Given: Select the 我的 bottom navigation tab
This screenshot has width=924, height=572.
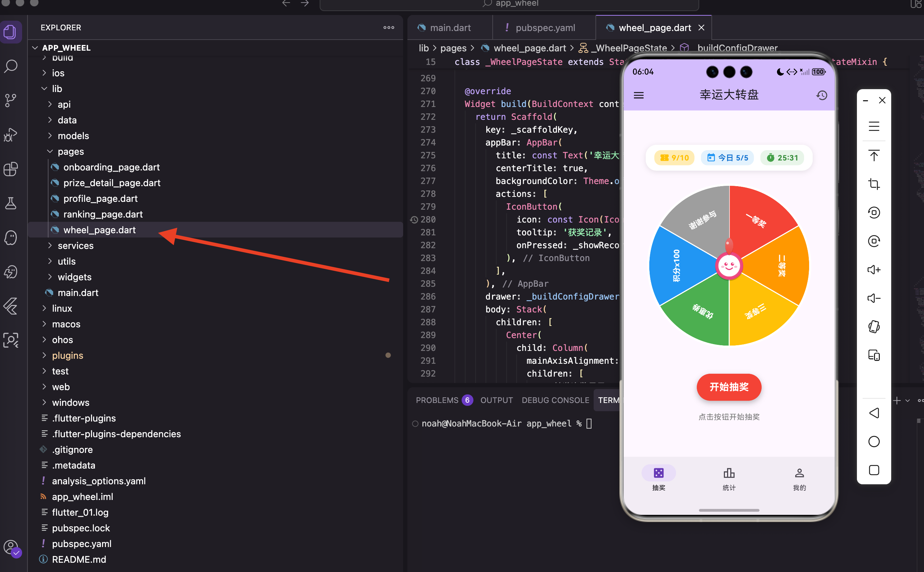Looking at the screenshot, I should tap(799, 479).
